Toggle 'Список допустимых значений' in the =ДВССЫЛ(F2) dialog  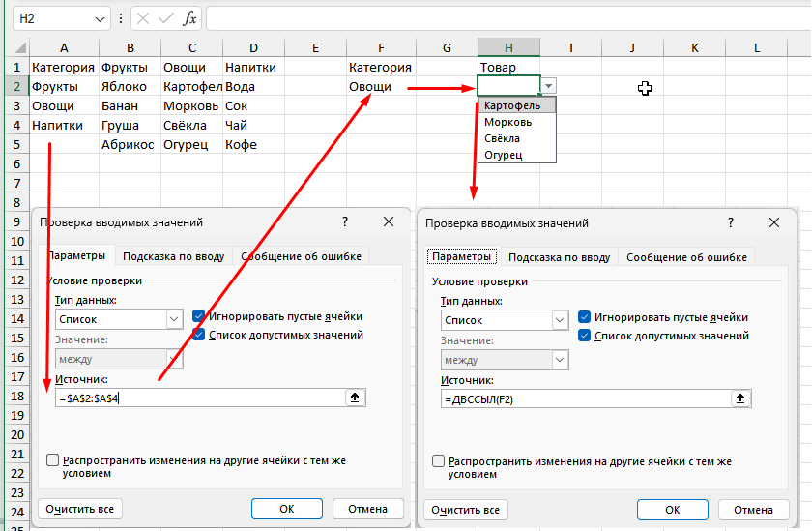coord(584,336)
